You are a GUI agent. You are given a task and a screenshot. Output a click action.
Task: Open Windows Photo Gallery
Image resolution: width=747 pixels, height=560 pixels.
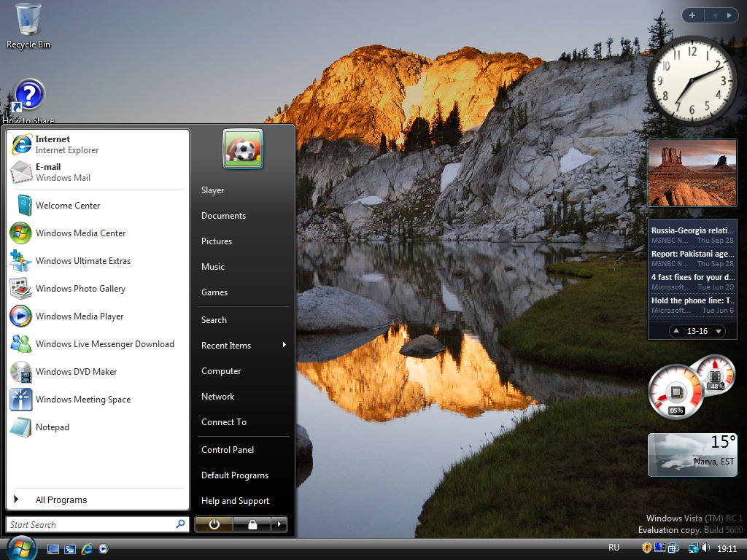tap(98, 288)
